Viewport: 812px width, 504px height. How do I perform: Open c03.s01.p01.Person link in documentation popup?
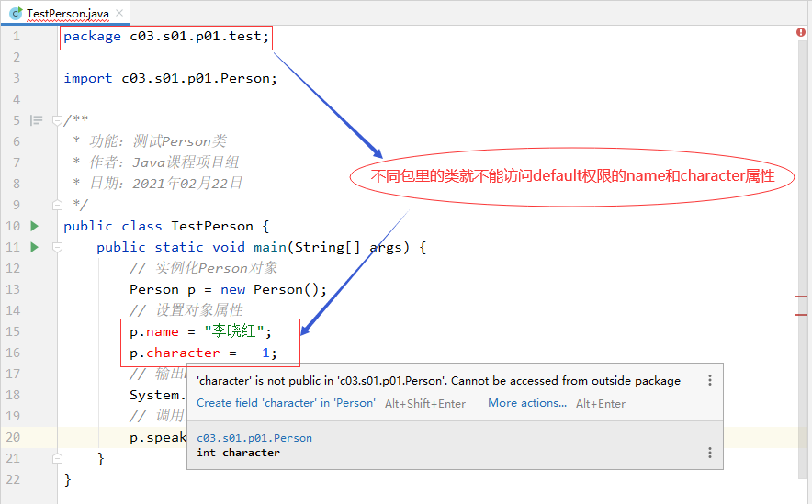(254, 438)
